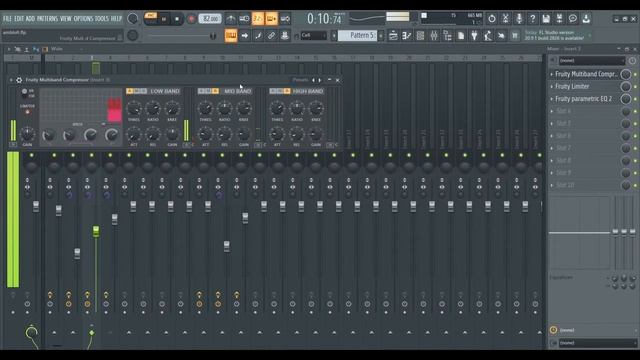Click the microphone one-click recording icon
Viewport: 640px width, 360px height.
point(519,18)
